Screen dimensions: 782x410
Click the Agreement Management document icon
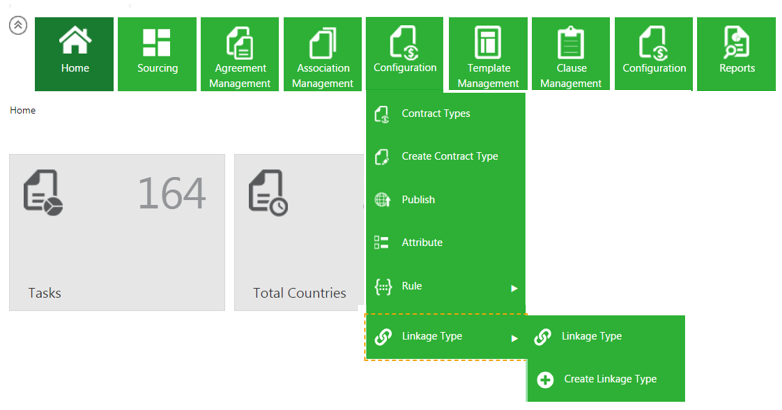pos(240,43)
